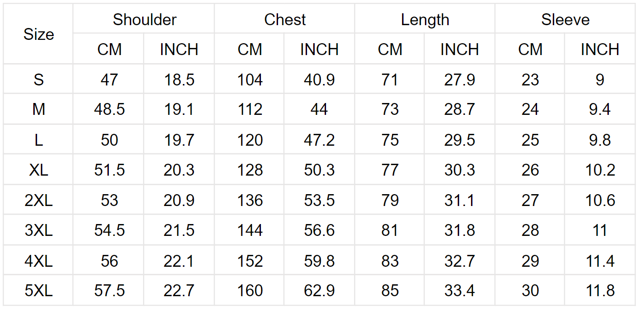Click the 144 chest CM cell
The image size is (644, 309).
(x=250, y=230)
